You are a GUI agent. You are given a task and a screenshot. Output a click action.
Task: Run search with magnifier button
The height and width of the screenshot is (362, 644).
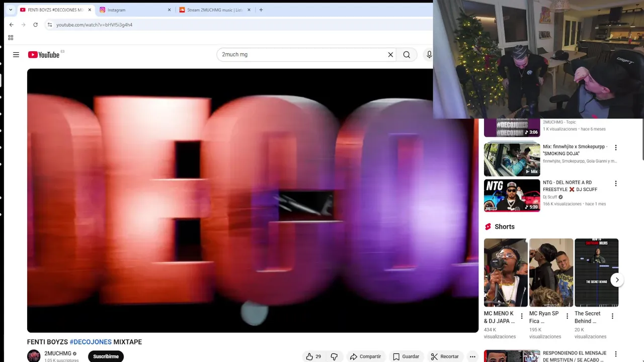click(407, 55)
